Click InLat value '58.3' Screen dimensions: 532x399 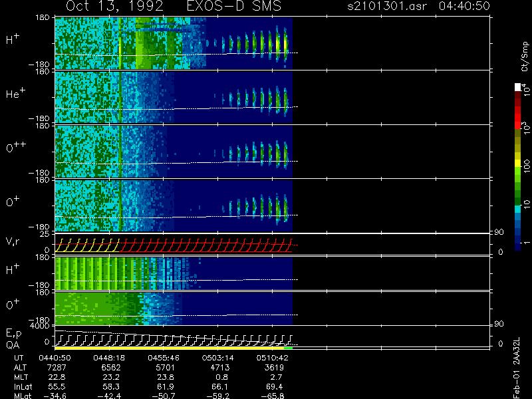tap(111, 386)
